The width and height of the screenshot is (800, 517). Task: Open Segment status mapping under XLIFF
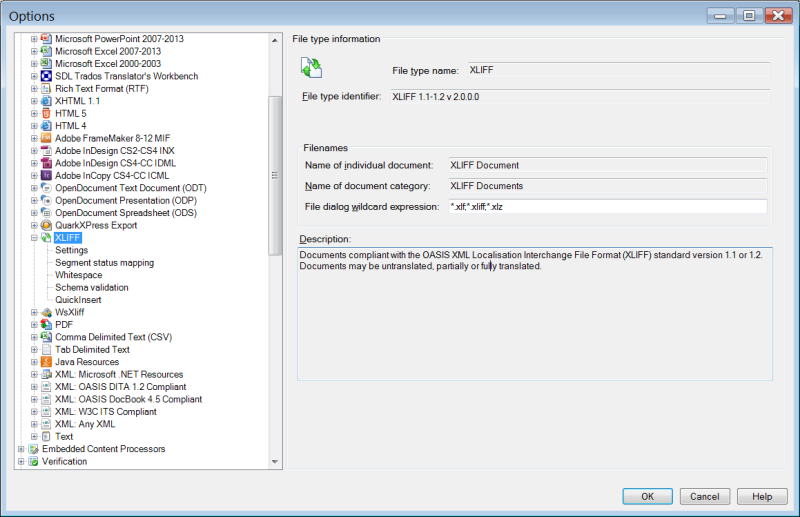pyautogui.click(x=105, y=262)
